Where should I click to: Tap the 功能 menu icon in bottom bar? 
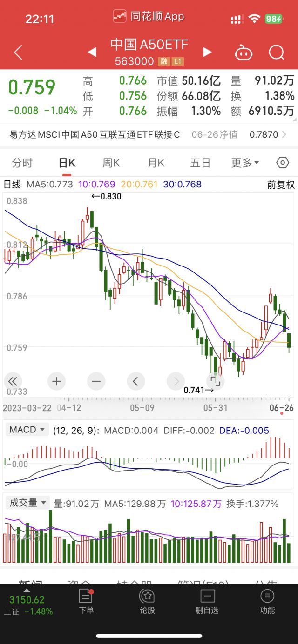(x=267, y=601)
